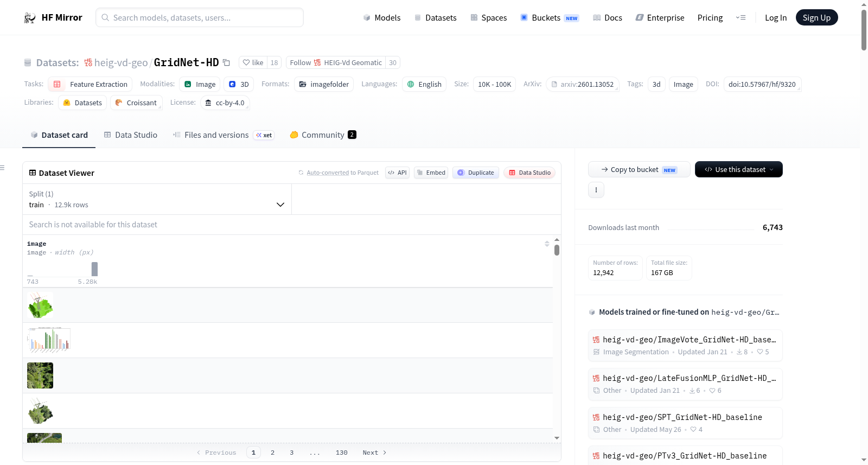Open the arxiv:2601.13052 tag

coord(583,84)
